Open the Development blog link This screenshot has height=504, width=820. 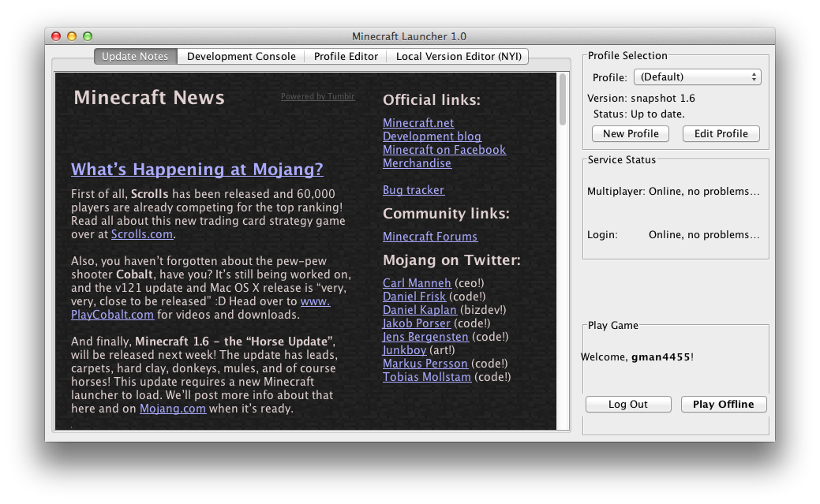coord(432,136)
